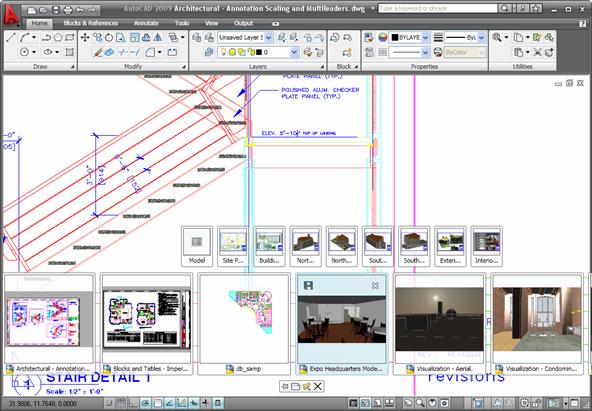The image size is (592, 411).
Task: Click the Match Properties icon
Action: [x=369, y=37]
